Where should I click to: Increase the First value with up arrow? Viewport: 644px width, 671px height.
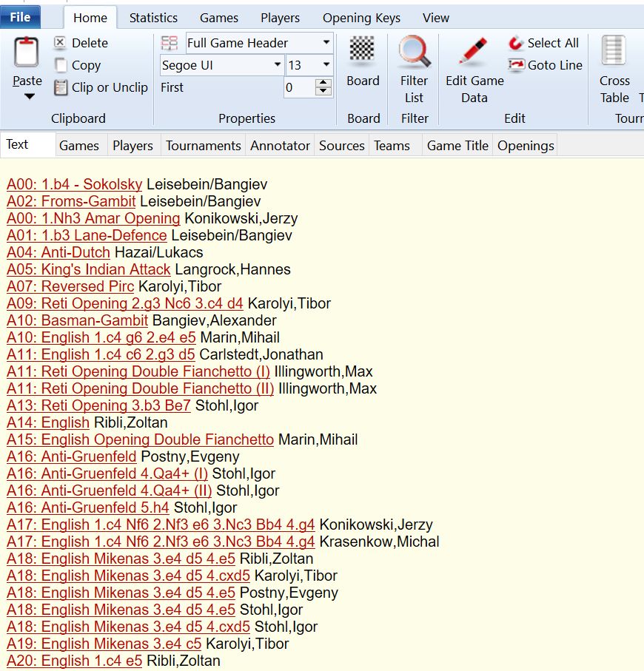323,83
